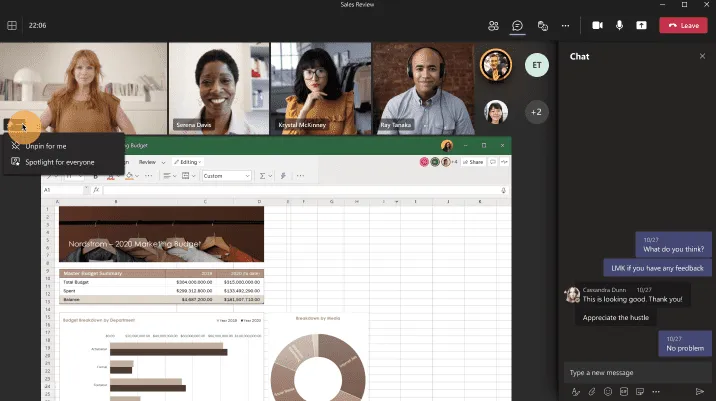This screenshot has width=716, height=401.
Task: Close the Chat panel
Action: [702, 57]
